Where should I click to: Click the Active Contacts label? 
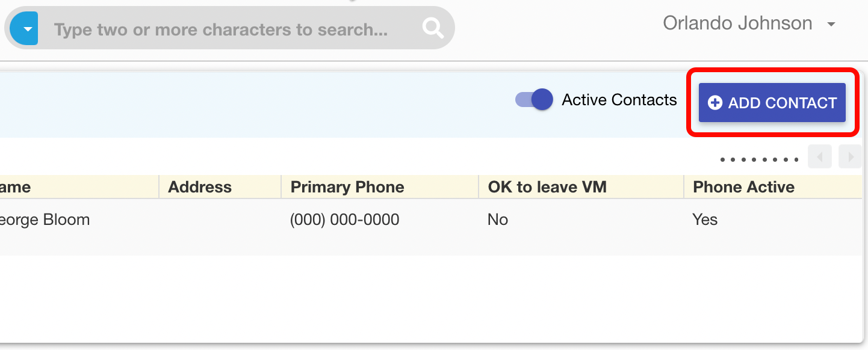[619, 100]
